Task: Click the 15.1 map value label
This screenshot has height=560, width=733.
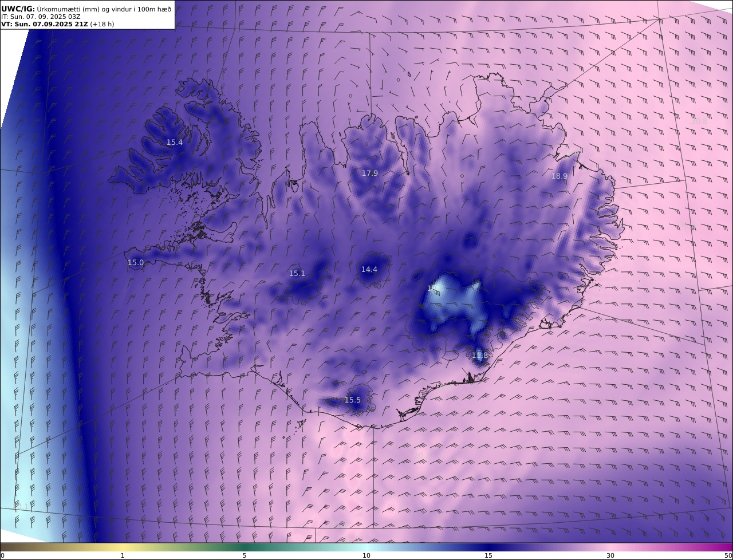Action: (x=297, y=273)
